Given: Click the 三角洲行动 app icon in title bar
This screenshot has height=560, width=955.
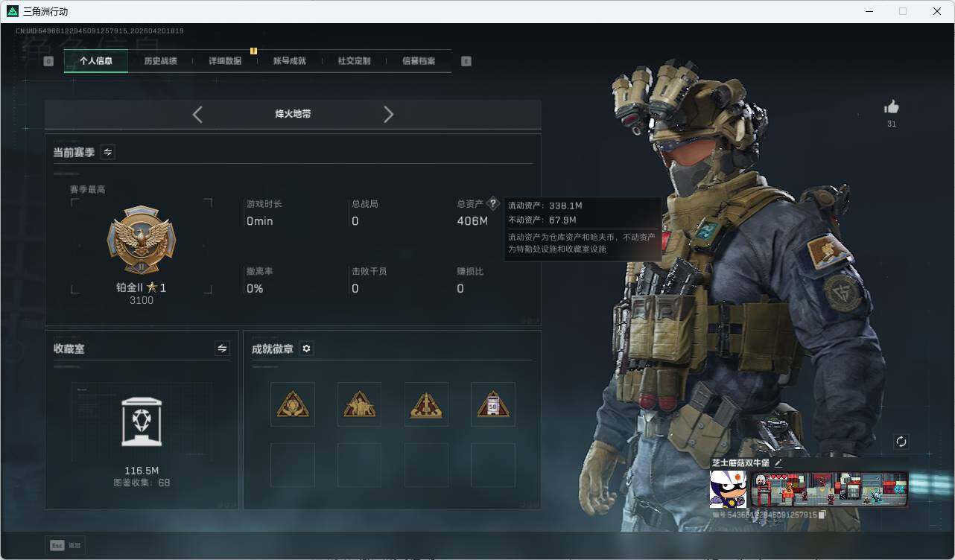Looking at the screenshot, I should coord(13,11).
